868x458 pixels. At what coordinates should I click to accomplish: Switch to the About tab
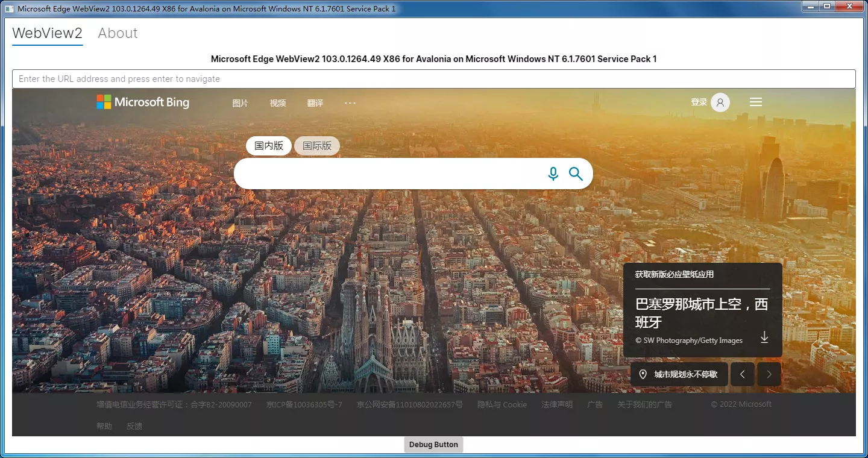coord(118,33)
